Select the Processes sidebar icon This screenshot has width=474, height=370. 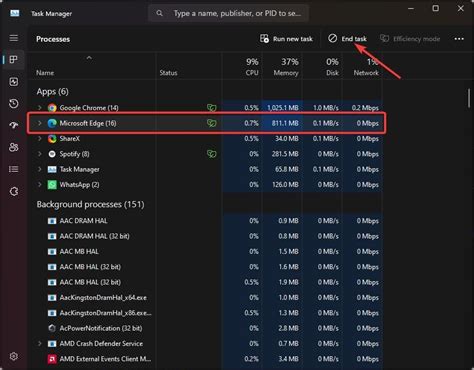(14, 60)
